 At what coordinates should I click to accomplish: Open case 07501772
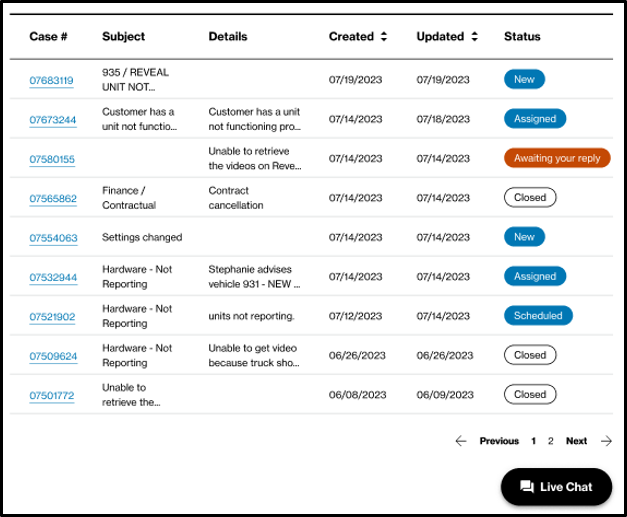52,395
